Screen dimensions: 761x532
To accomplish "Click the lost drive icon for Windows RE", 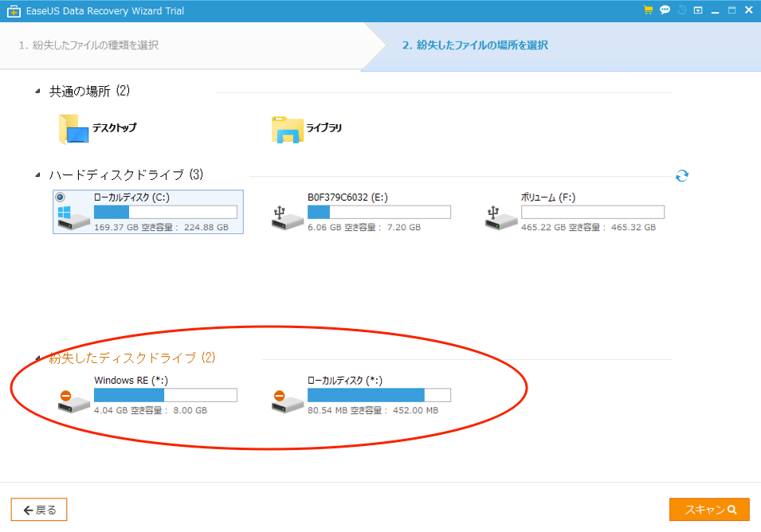I will (x=73, y=401).
